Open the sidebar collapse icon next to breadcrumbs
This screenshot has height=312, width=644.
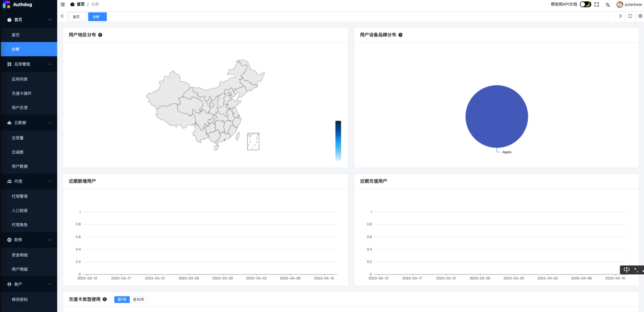tap(62, 4)
